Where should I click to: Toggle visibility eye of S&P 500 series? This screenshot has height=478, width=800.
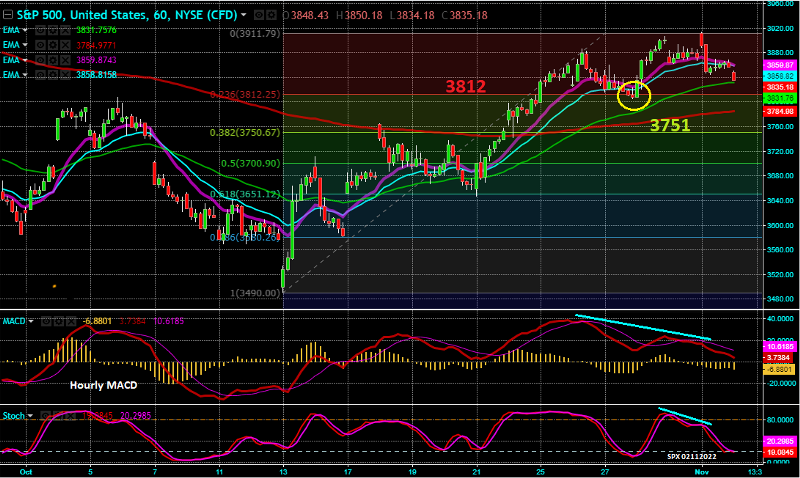[259, 15]
